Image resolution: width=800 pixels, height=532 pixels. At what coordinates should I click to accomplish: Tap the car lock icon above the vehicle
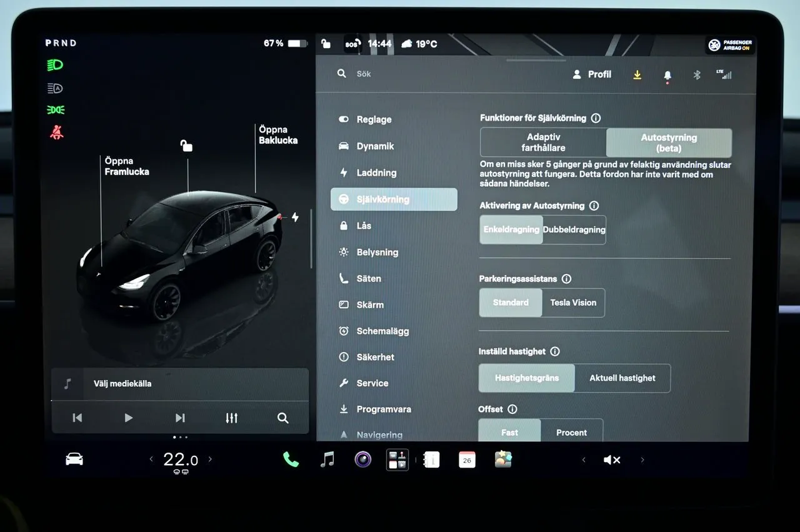point(186,146)
